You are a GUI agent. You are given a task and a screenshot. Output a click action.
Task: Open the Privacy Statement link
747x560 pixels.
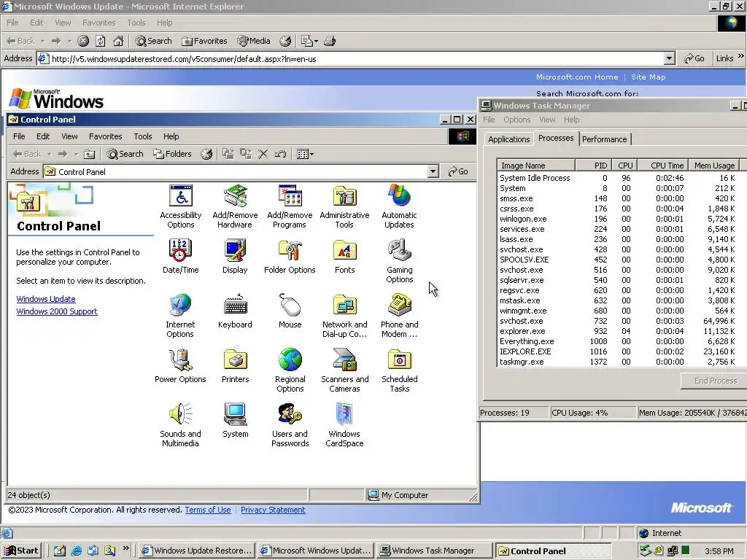[x=273, y=510]
